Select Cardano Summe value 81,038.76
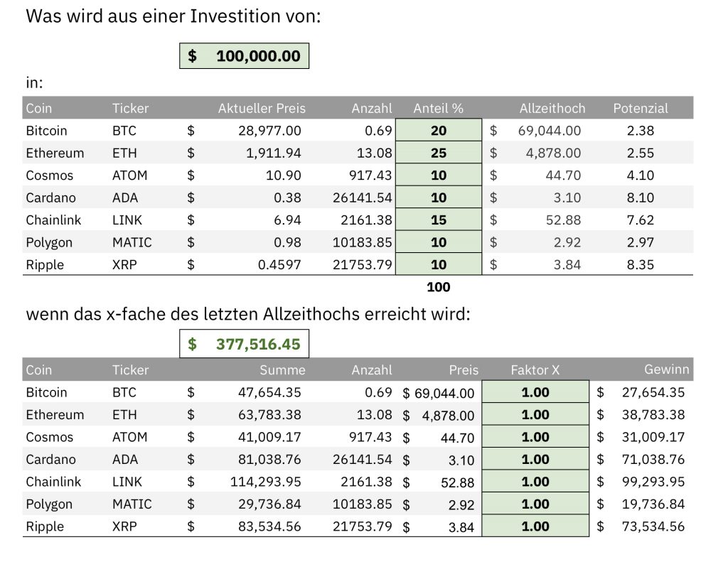This screenshot has width=728, height=562. (269, 459)
